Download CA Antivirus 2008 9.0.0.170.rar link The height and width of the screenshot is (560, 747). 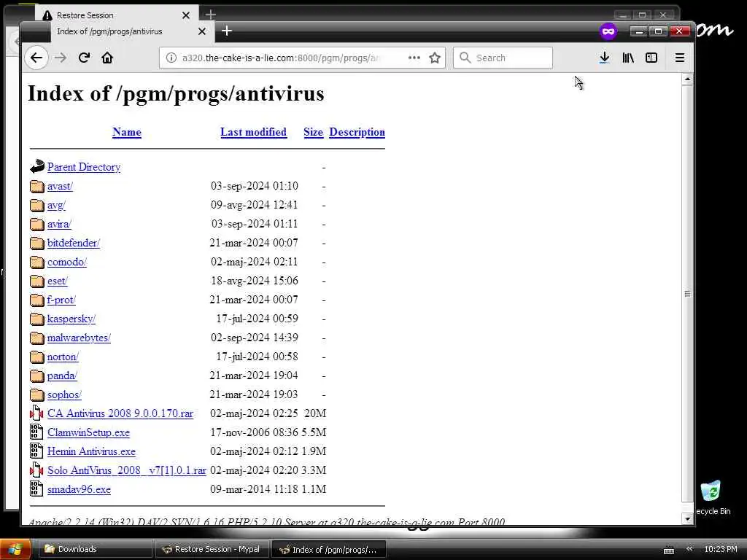120,413
